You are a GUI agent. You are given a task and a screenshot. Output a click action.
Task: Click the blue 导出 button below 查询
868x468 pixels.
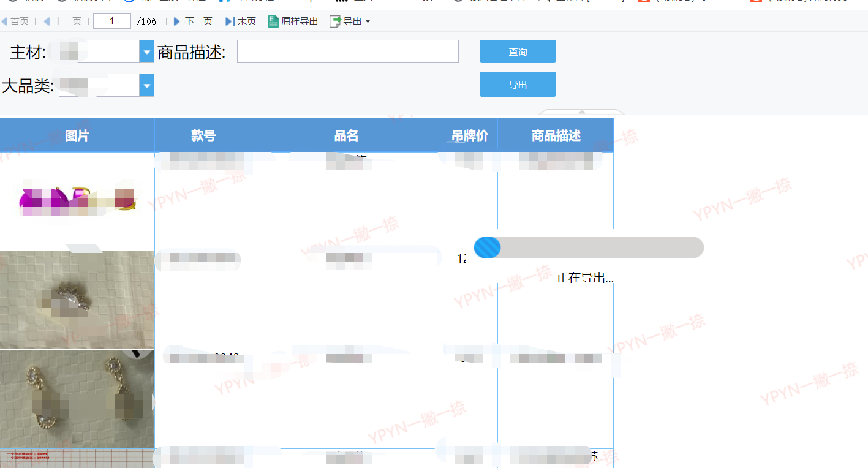(x=518, y=85)
